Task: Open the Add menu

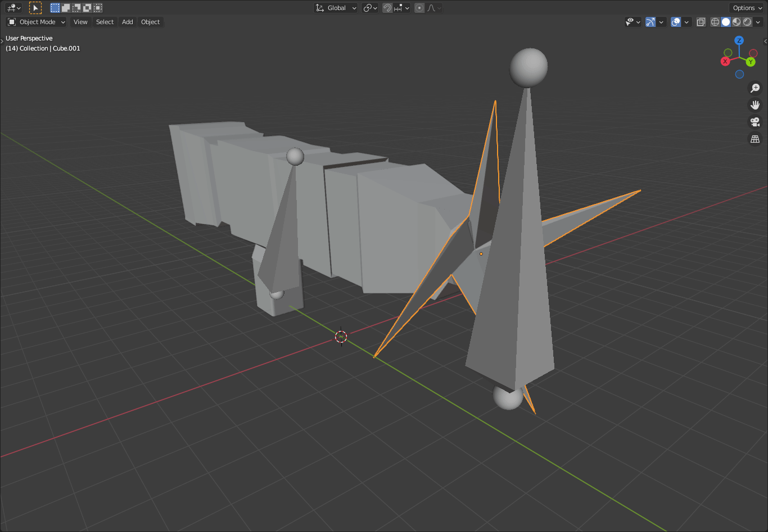Action: tap(128, 22)
